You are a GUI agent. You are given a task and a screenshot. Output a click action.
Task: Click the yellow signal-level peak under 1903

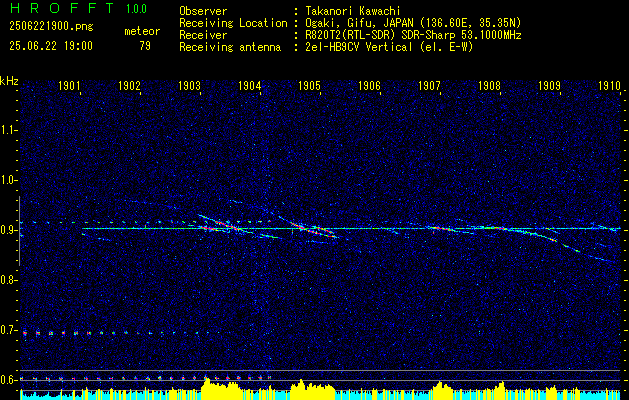tap(221, 388)
